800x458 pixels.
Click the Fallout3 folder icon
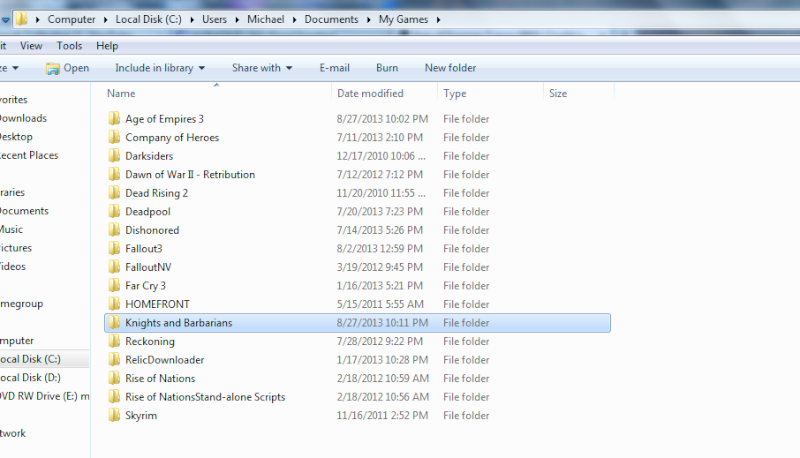click(x=114, y=248)
